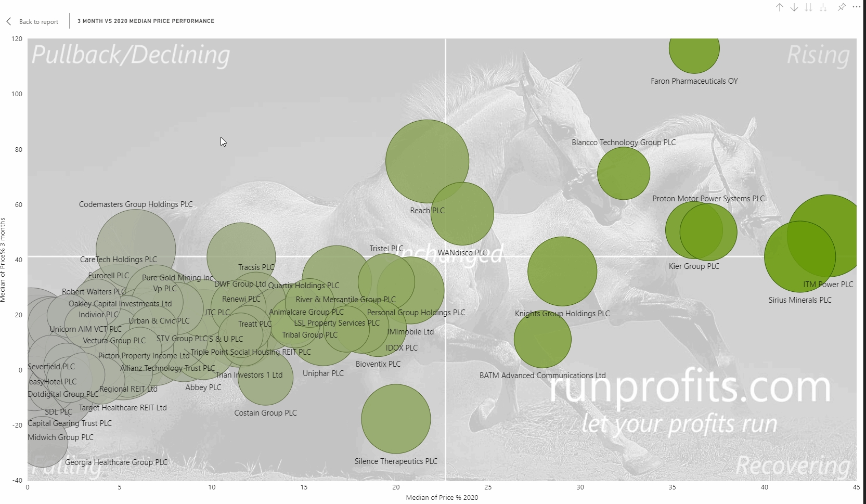Click the Georgia Healthcare Group PLC label

click(116, 462)
